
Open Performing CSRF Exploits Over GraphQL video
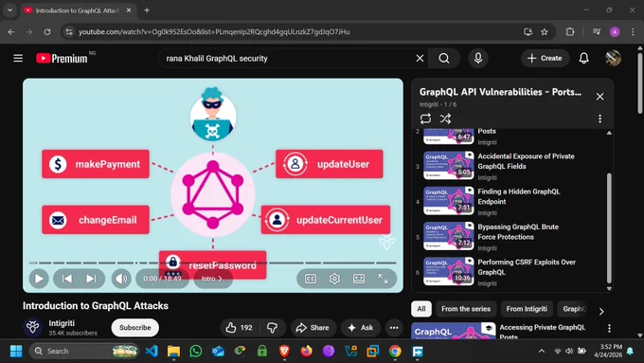tap(527, 267)
